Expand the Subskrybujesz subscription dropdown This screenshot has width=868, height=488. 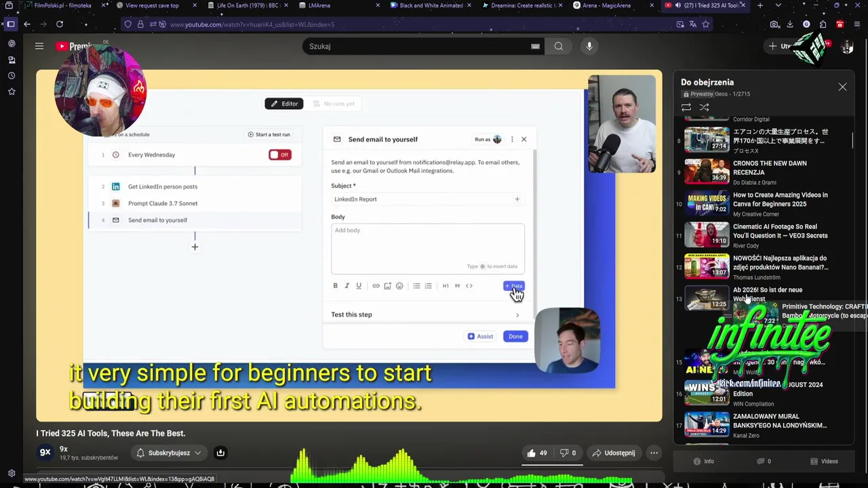tap(170, 453)
